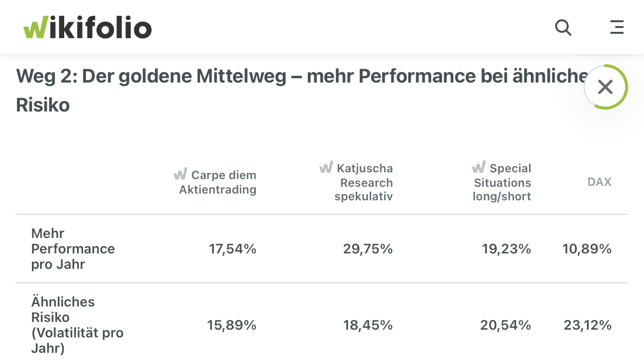Screen dimensions: 644x362
Task: Select the Mehr Performance pro Jahr row label
Action: click(x=73, y=249)
